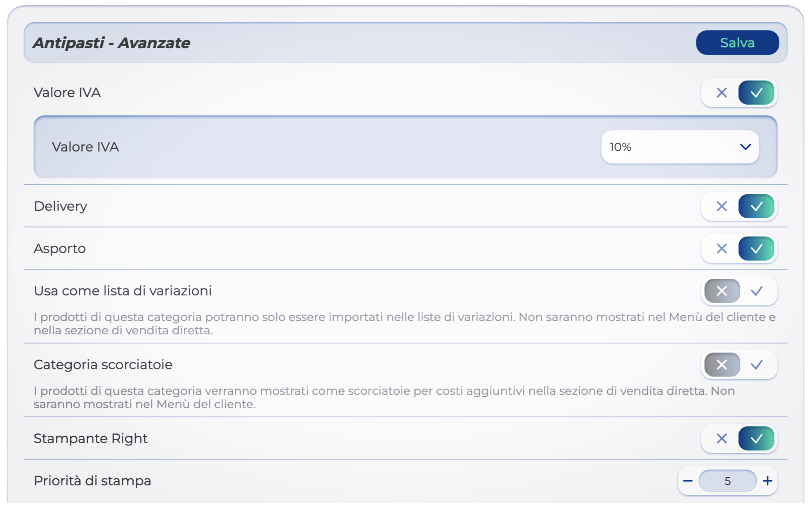Enable Usa come lista di variazioni checkmark
This screenshot has height=508, width=812.
(756, 290)
